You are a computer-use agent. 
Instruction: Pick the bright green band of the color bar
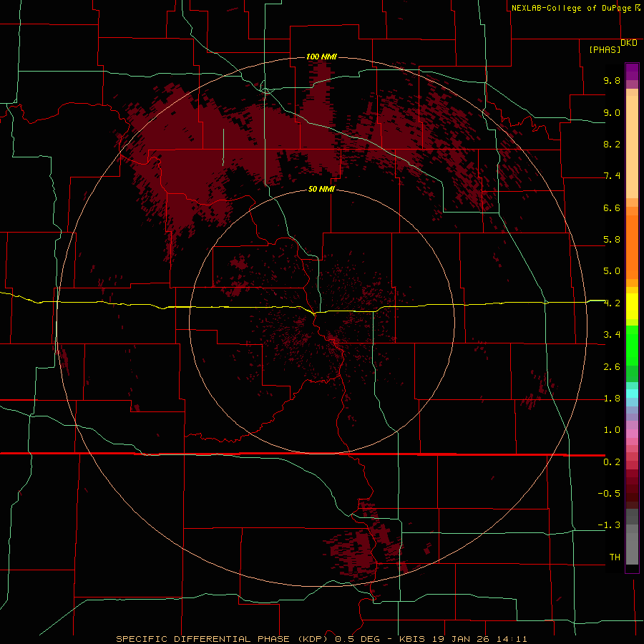[632, 345]
